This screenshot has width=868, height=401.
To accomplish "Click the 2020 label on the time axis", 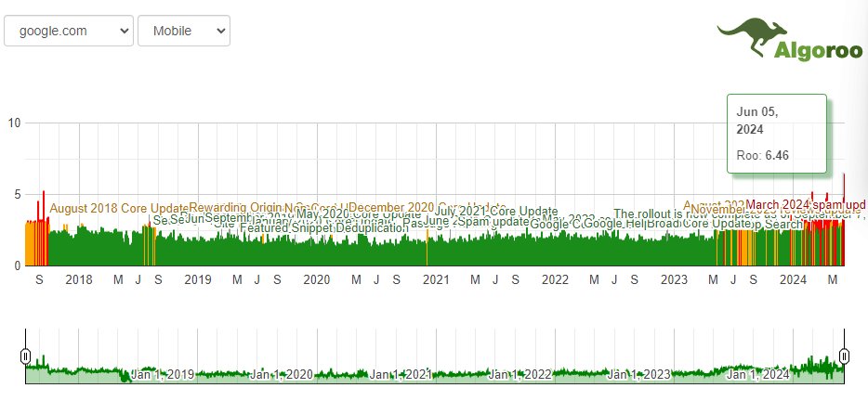I will pos(317,280).
